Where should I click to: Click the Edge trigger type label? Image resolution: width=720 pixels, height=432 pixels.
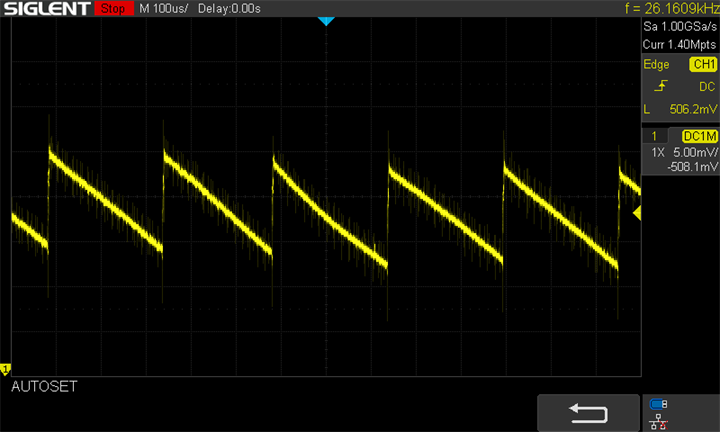[x=656, y=64]
